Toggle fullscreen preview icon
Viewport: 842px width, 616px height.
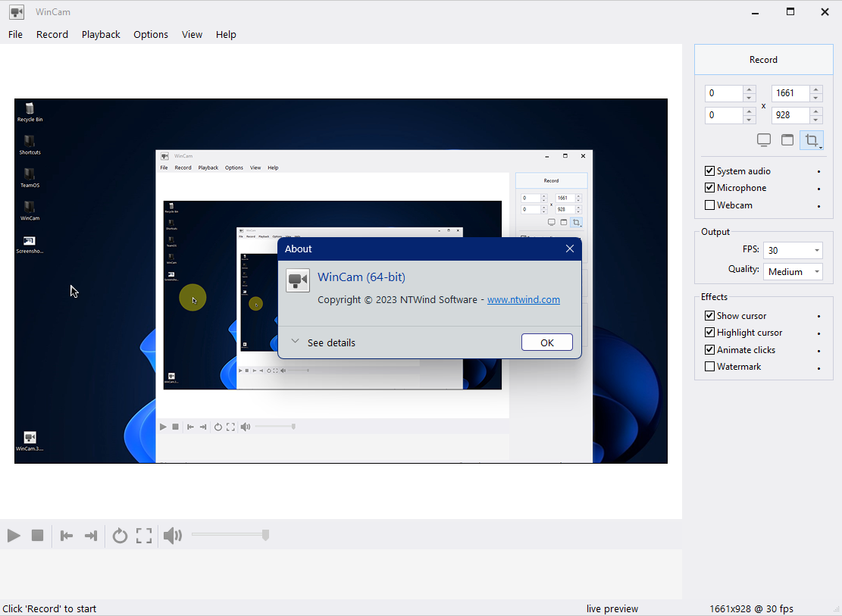tap(144, 536)
